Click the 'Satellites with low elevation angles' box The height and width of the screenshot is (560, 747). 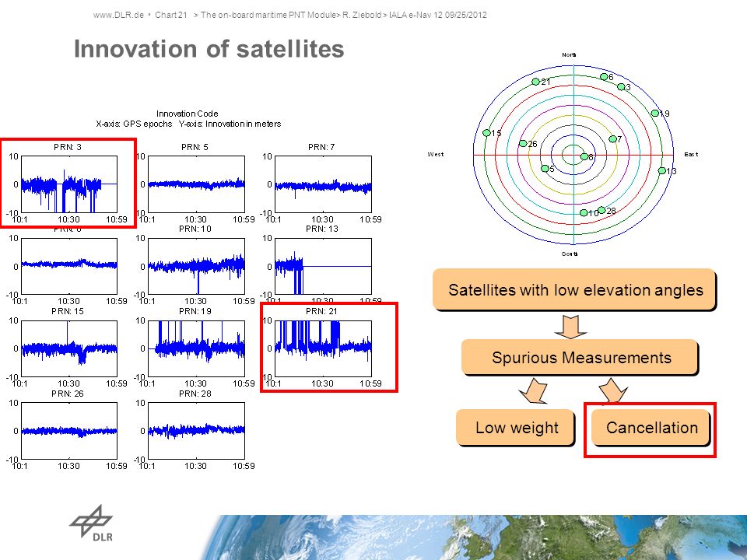pyautogui.click(x=574, y=290)
